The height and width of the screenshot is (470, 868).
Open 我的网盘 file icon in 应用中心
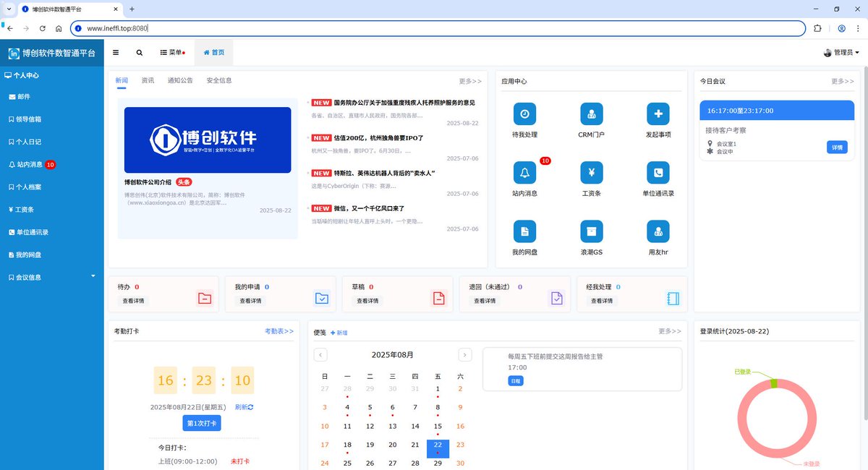(524, 231)
